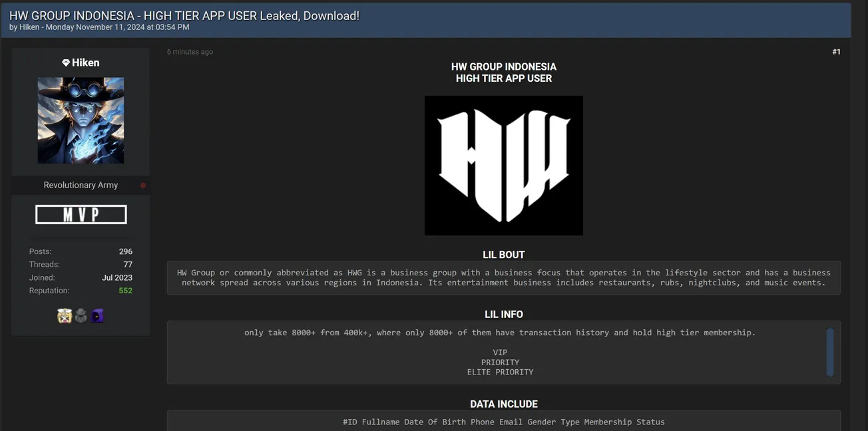The width and height of the screenshot is (868, 431).
Task: Click the Threads count 77
Action: (x=128, y=264)
